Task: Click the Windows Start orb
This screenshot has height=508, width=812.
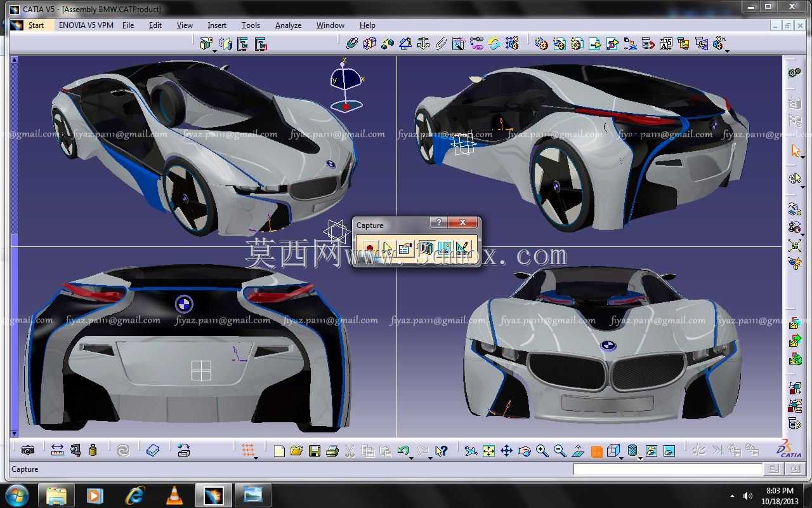Action: point(16,495)
